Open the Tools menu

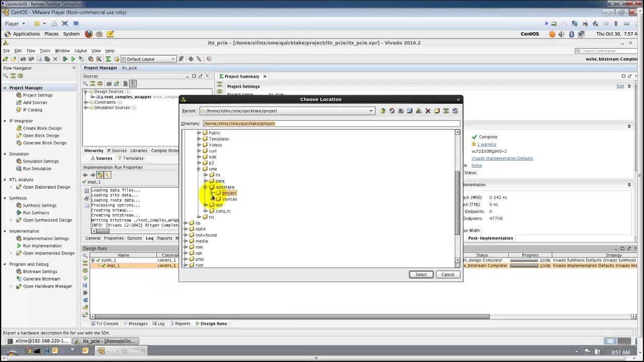45,51
